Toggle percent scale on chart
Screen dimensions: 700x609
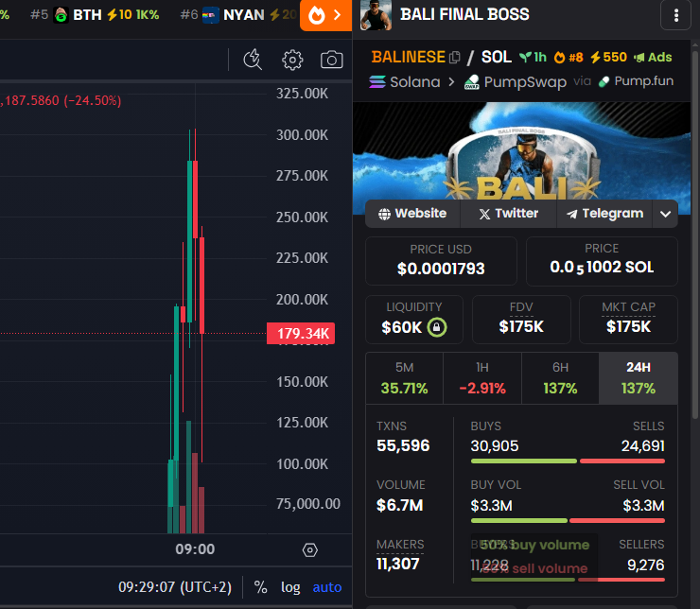(x=260, y=587)
